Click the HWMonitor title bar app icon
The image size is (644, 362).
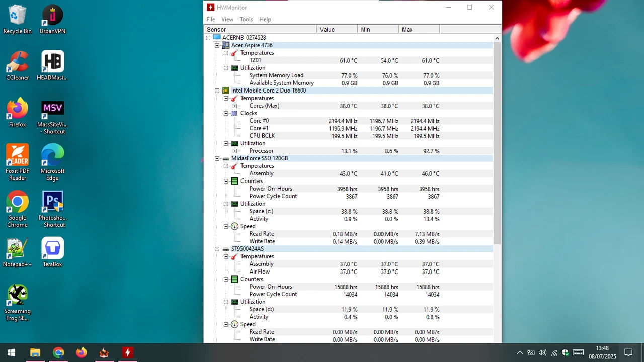click(x=211, y=7)
